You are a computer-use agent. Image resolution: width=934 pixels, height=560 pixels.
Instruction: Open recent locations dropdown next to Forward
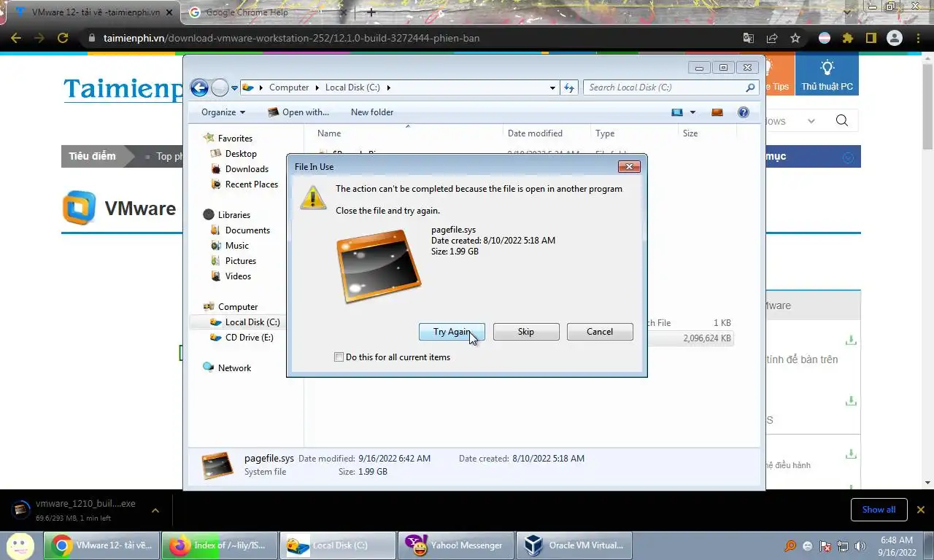(234, 87)
